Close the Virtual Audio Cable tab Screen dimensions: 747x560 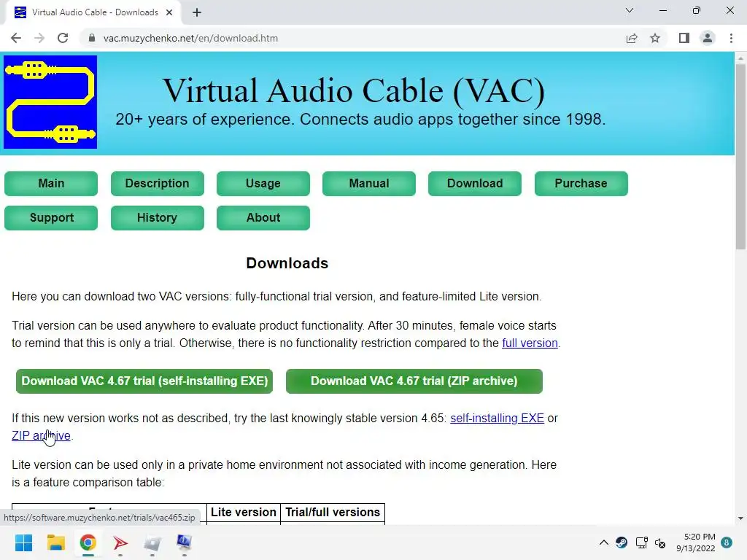(x=169, y=12)
